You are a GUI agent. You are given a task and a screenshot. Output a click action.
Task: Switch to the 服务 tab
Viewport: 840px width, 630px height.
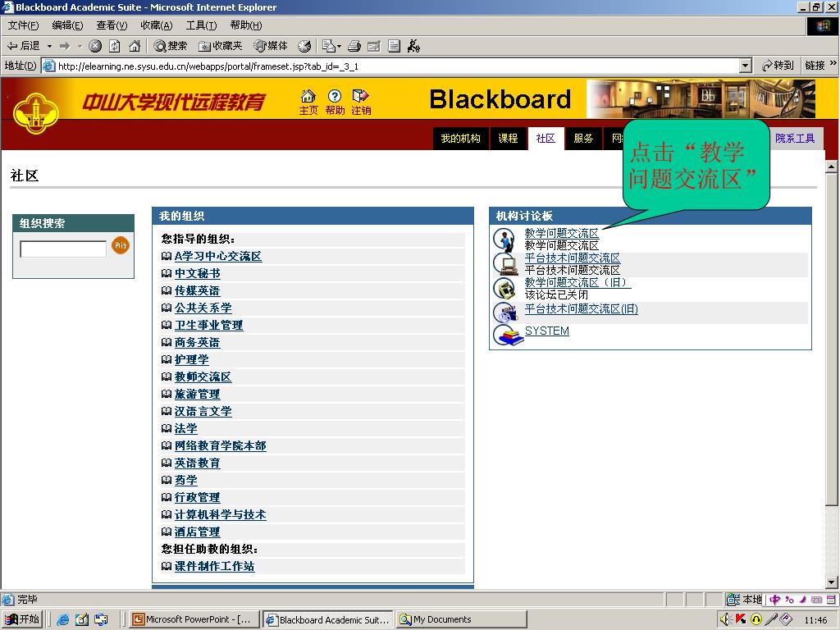coord(583,138)
